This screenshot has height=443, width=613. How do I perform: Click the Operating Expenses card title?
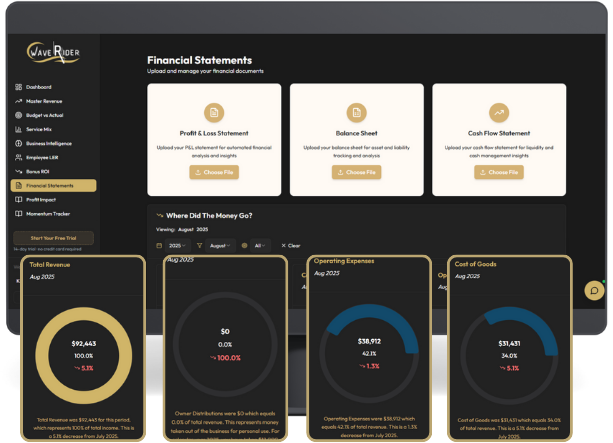pos(344,261)
